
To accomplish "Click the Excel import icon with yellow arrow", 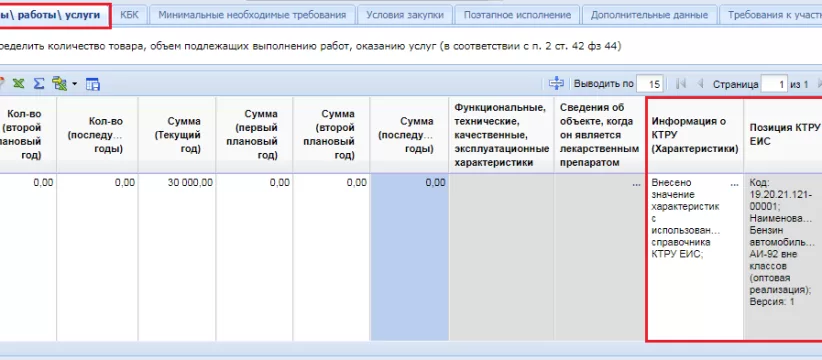I will 59,84.
